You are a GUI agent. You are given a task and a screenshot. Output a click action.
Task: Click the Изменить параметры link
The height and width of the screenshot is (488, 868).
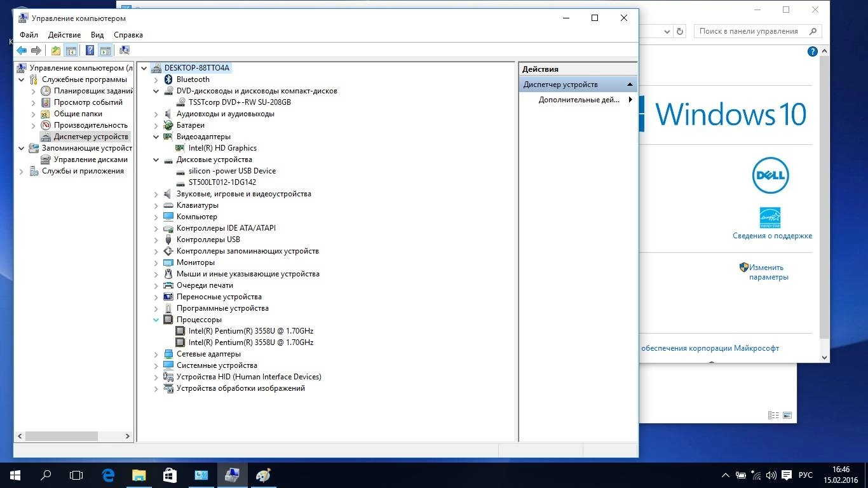768,272
